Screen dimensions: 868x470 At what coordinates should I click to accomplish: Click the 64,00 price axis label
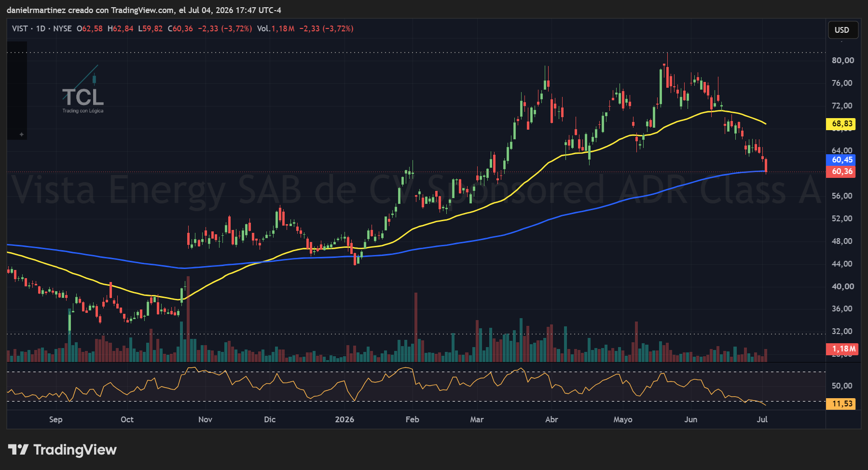click(842, 150)
